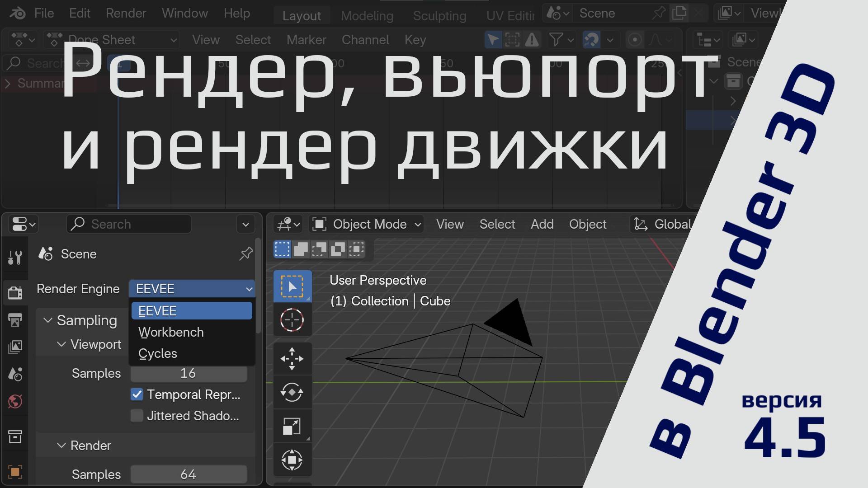Select the Rotate tool in viewport toolbar
The width and height of the screenshot is (868, 488).
click(x=292, y=392)
